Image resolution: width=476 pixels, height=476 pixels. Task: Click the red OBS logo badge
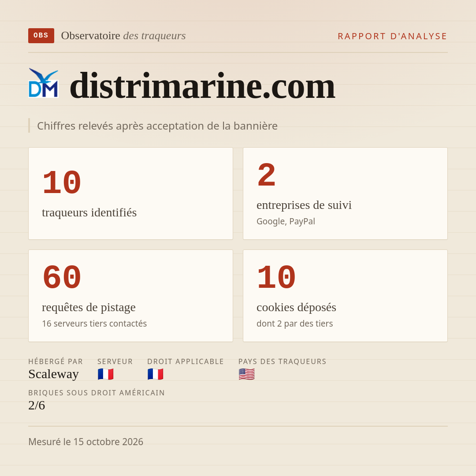point(41,36)
